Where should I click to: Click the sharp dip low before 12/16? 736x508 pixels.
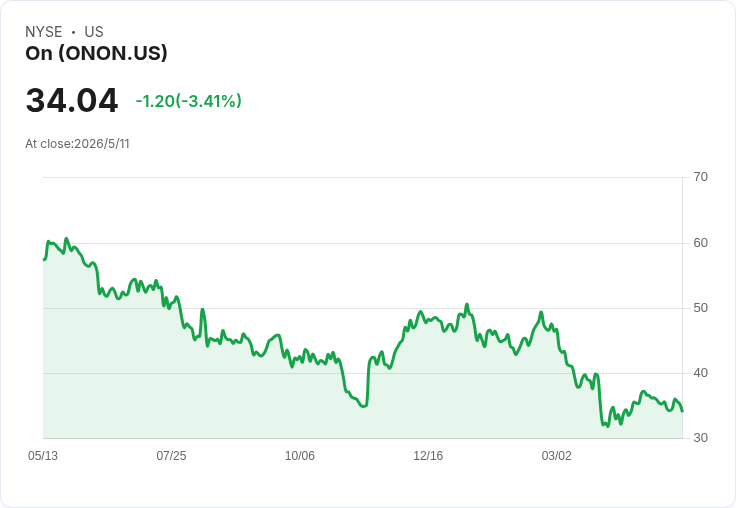point(364,406)
